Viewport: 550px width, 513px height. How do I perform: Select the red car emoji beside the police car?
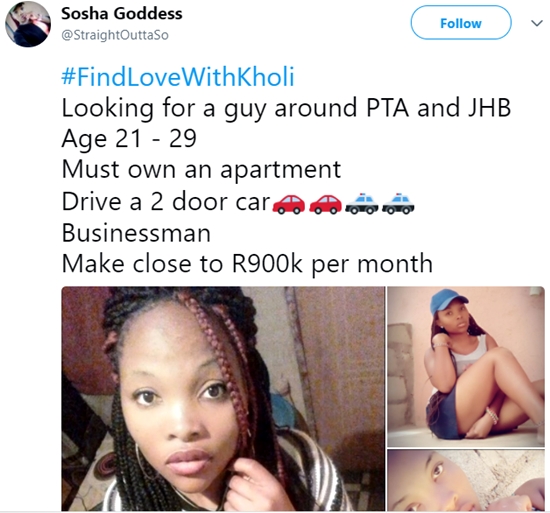[325, 204]
